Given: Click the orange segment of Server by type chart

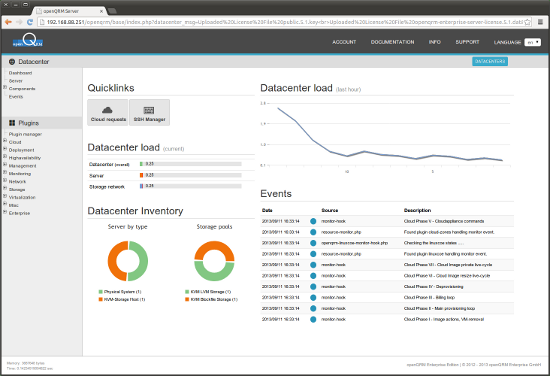Looking at the screenshot, I should pyautogui.click(x=117, y=261).
